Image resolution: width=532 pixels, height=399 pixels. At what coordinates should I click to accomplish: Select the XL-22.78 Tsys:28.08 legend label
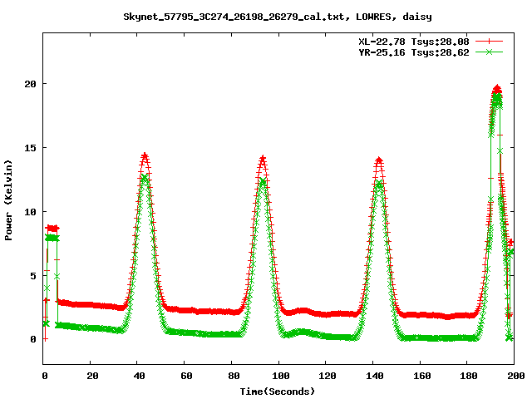(x=414, y=42)
